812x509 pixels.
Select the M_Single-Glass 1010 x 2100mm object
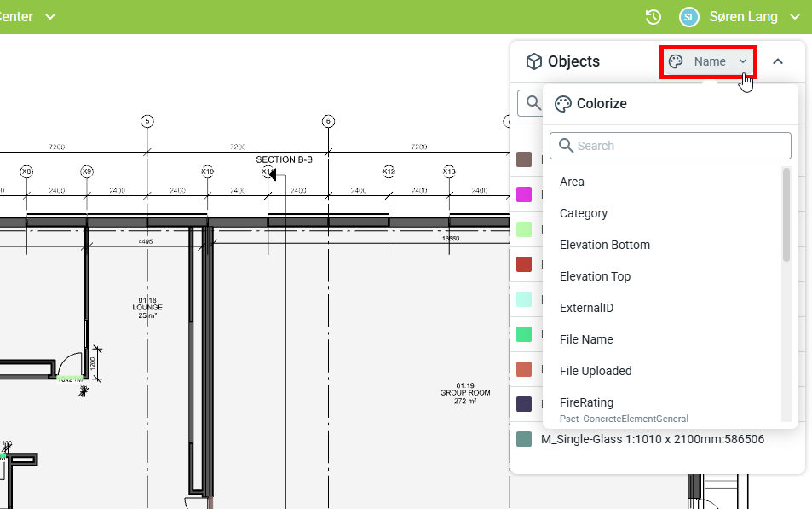click(x=652, y=439)
